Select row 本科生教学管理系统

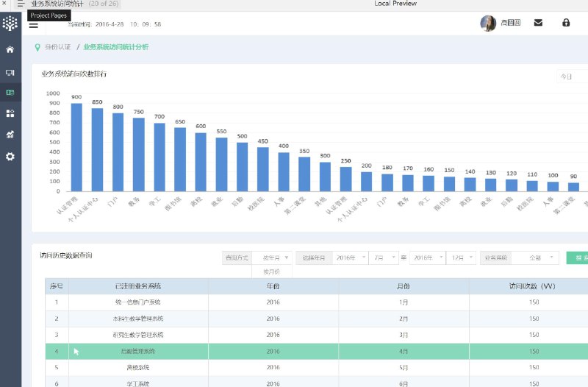[x=317, y=319]
